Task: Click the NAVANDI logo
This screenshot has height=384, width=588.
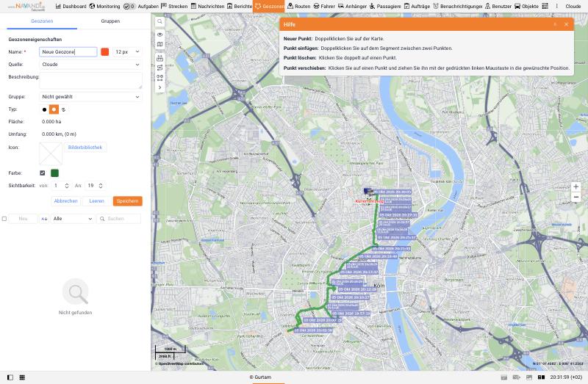Action: coord(26,7)
